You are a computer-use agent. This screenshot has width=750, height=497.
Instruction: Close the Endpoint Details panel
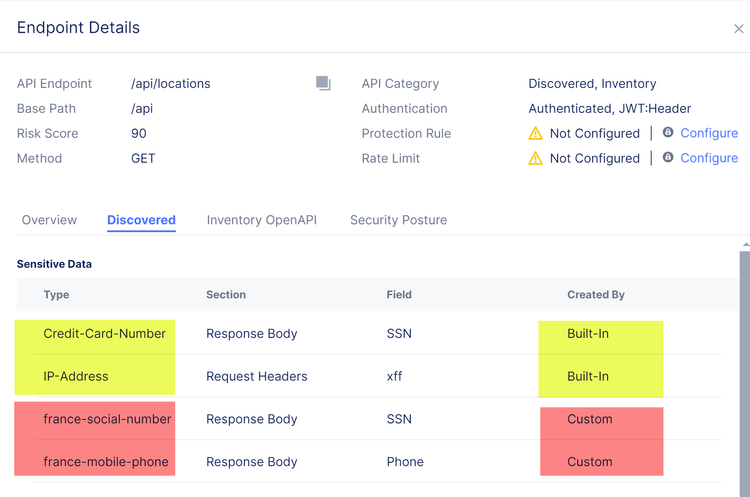pyautogui.click(x=739, y=29)
